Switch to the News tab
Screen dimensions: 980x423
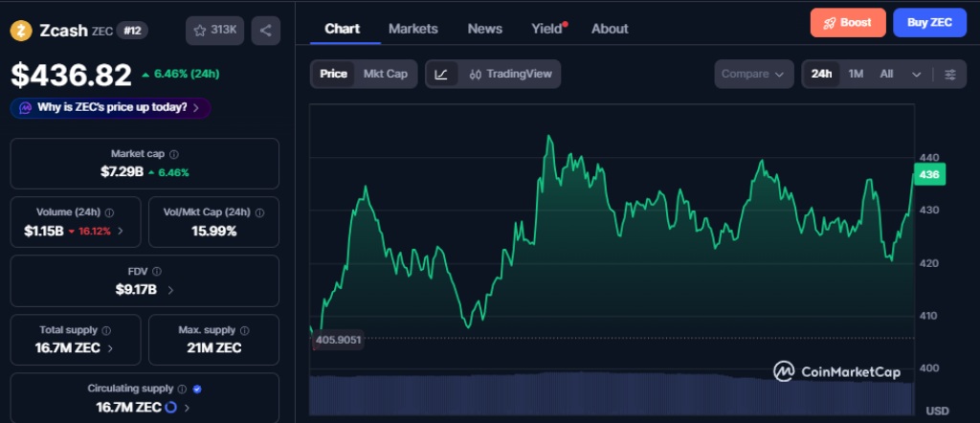[x=485, y=29]
